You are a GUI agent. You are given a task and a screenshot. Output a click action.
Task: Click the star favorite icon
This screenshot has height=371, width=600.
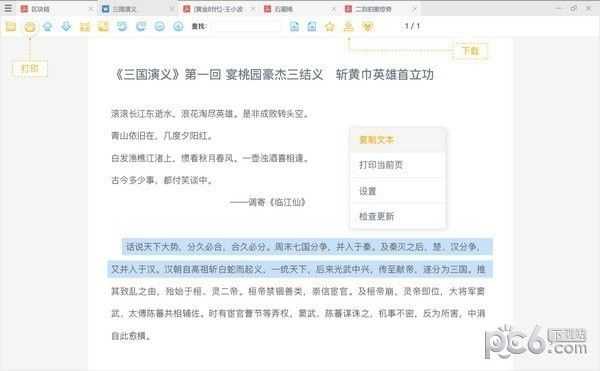tap(330, 26)
